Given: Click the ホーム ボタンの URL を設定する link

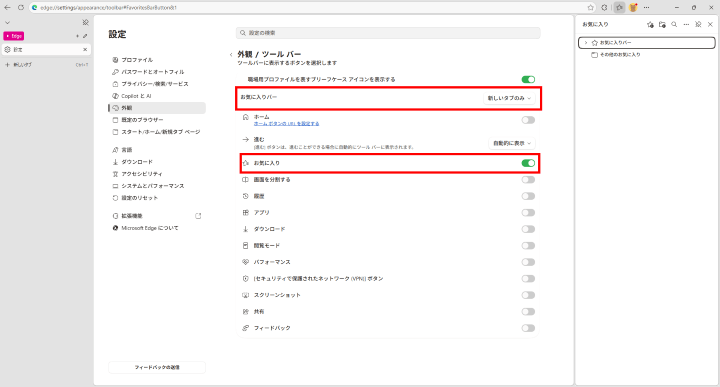Looking at the screenshot, I should (x=287, y=123).
